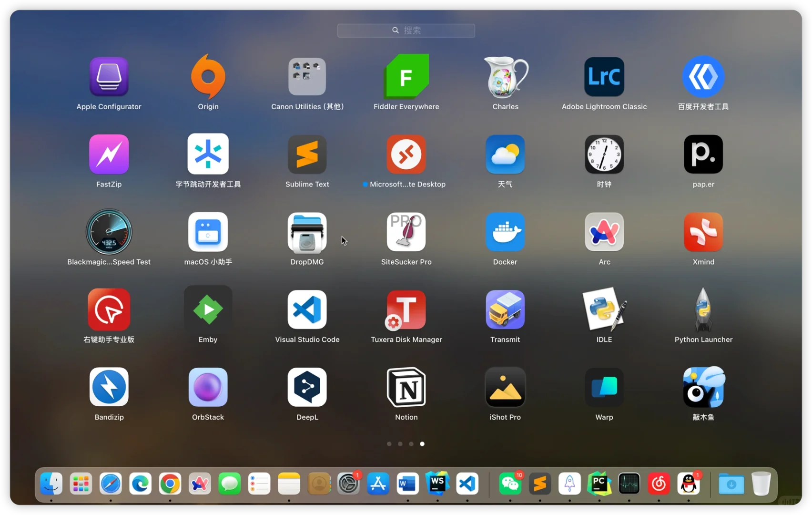
Task: Open Finder from the Dock
Action: pyautogui.click(x=51, y=484)
